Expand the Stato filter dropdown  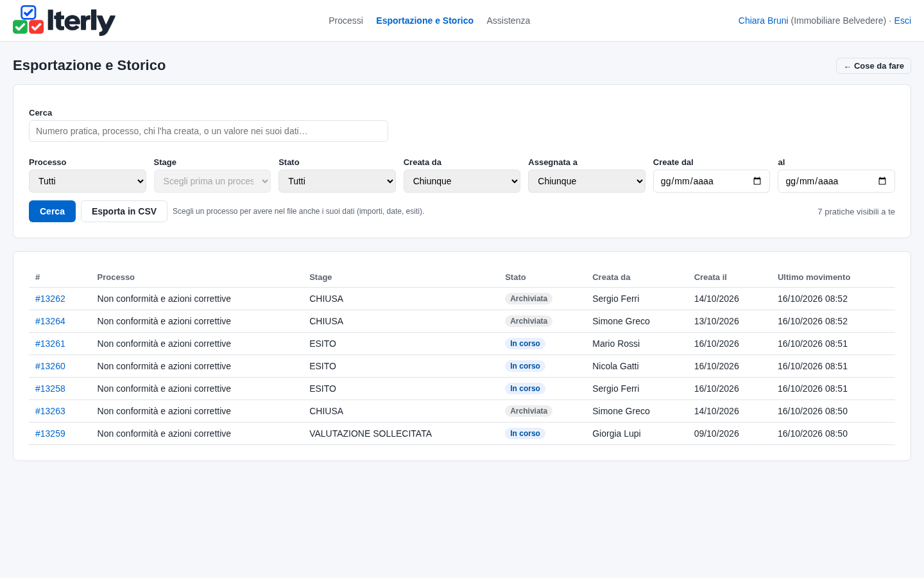[337, 181]
